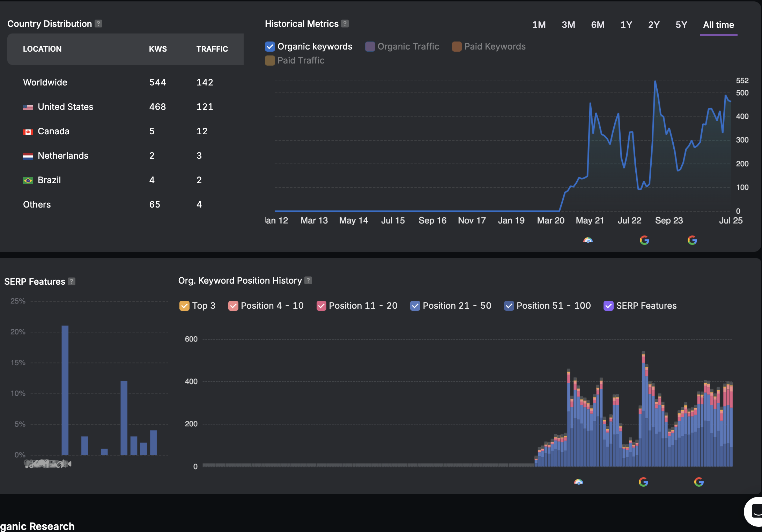
Task: Enable Organic Traffic checkbox
Action: [x=370, y=46]
